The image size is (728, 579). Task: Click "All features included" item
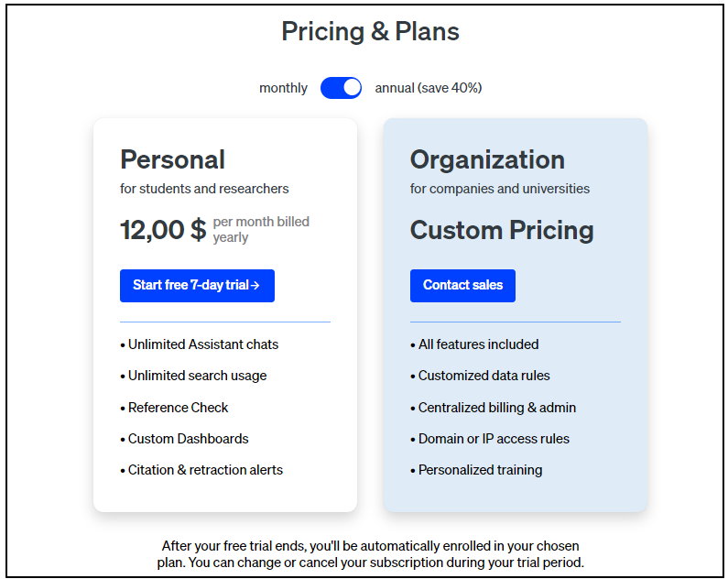click(478, 344)
